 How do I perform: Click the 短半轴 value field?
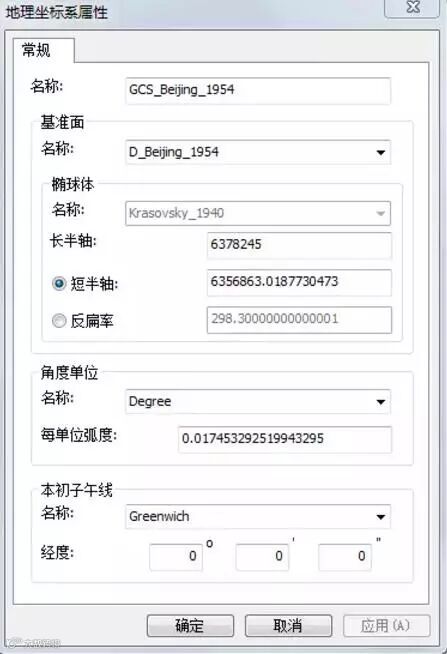pos(299,282)
